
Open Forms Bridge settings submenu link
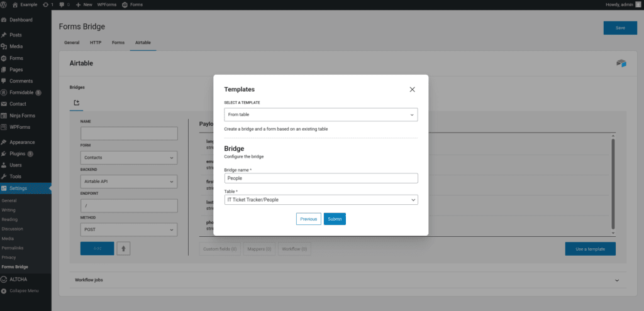coord(15,266)
